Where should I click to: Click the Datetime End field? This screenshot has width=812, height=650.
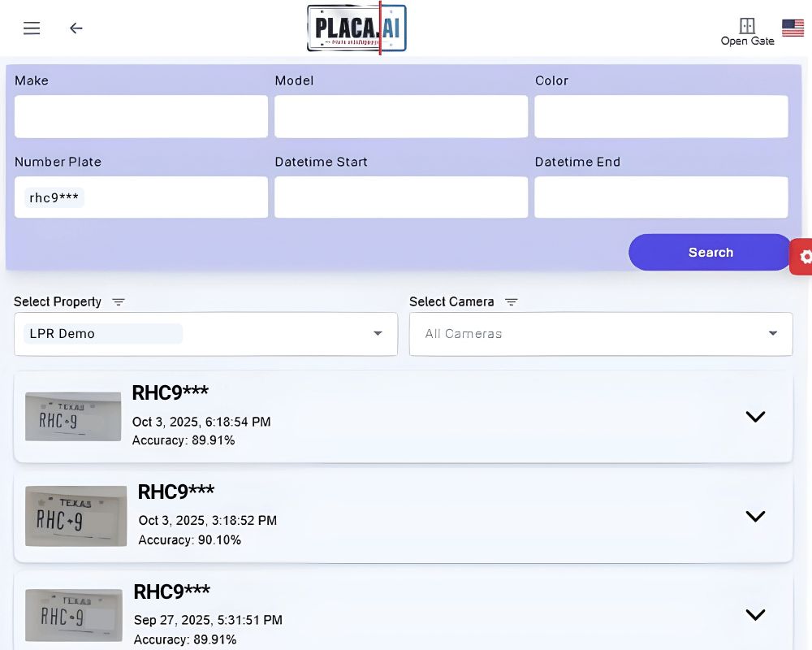click(x=661, y=197)
